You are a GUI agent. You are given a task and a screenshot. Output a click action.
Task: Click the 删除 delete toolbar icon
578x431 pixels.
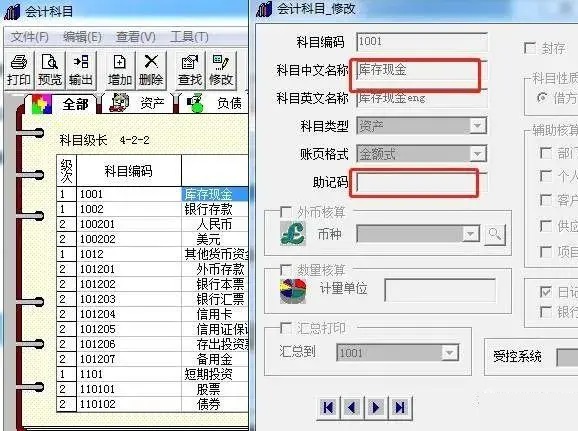pos(151,70)
